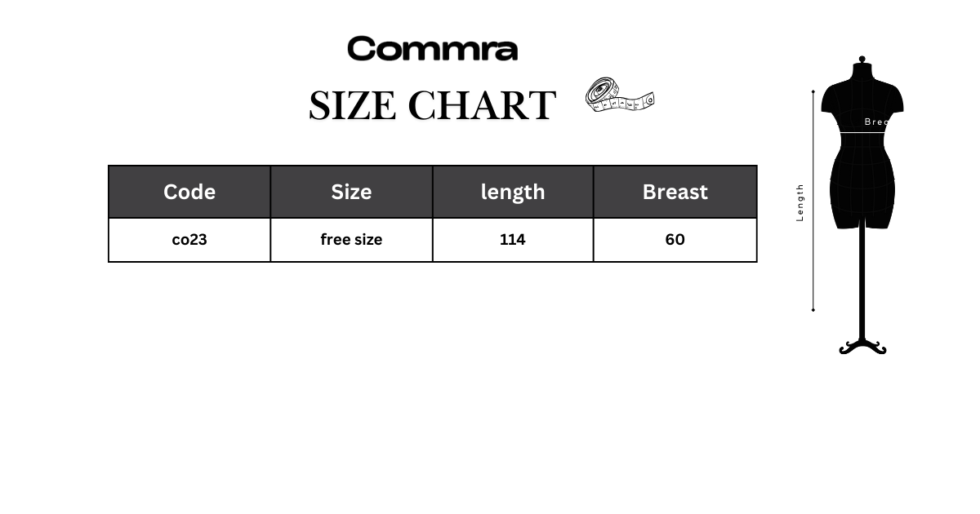Click the 60 breast value cell
The height and width of the screenshot is (514, 980).
[x=675, y=240]
